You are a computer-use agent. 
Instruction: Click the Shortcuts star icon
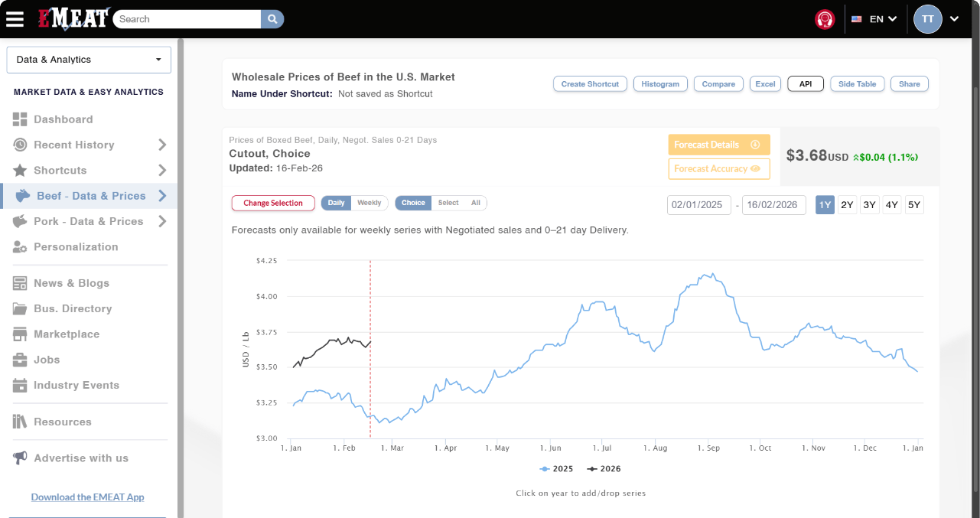[20, 171]
